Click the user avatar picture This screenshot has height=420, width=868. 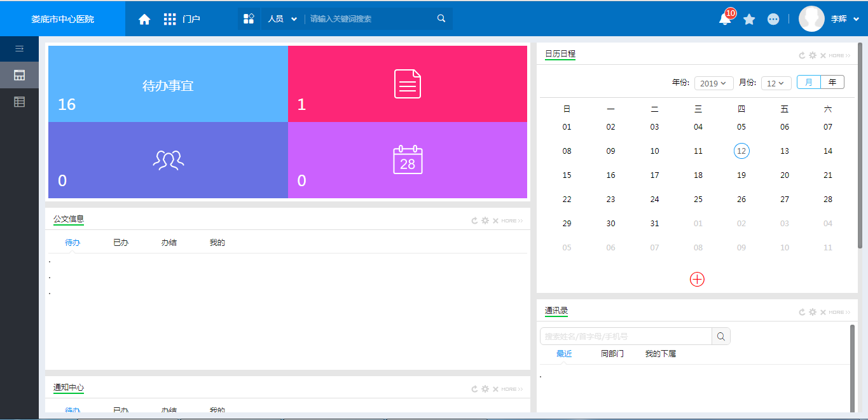pyautogui.click(x=811, y=19)
